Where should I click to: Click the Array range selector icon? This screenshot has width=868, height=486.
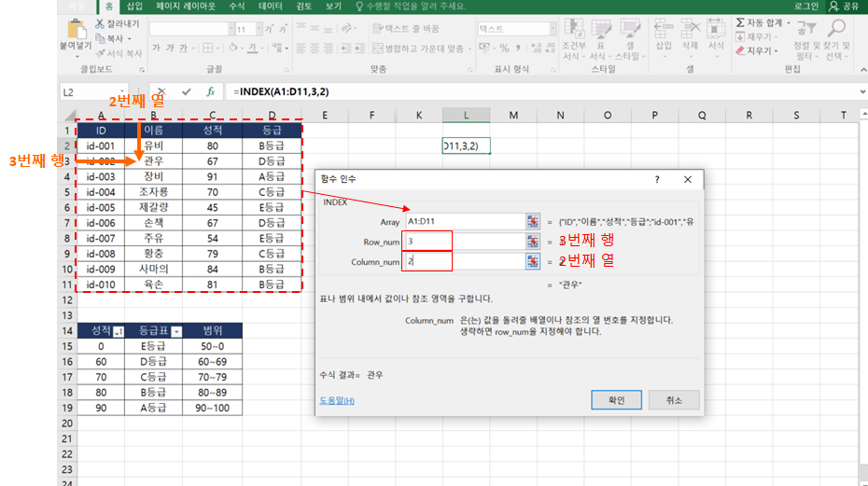[x=533, y=221]
